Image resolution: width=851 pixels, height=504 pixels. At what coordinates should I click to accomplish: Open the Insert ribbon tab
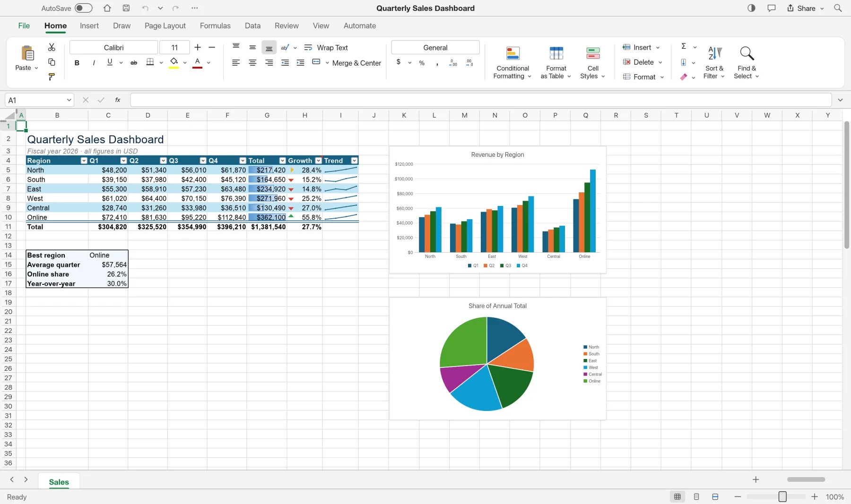coord(89,26)
